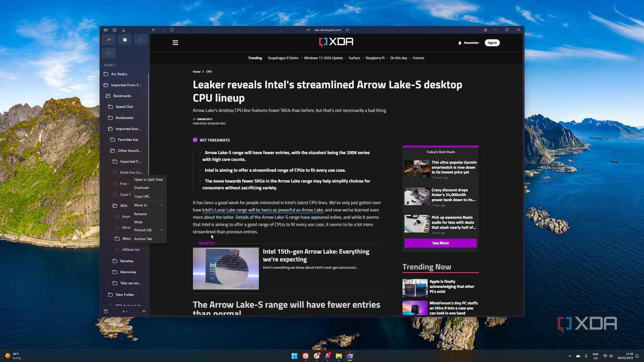Open the downloads icon in sidebar
Viewport: 644px width, 362px height.
124,30
